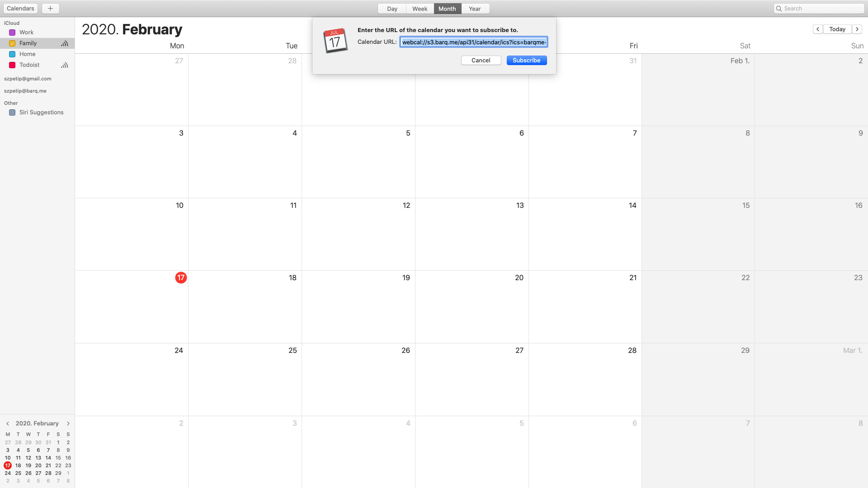Go to next month with right arrow
Viewport: 868px width, 488px height.
coord(857,29)
